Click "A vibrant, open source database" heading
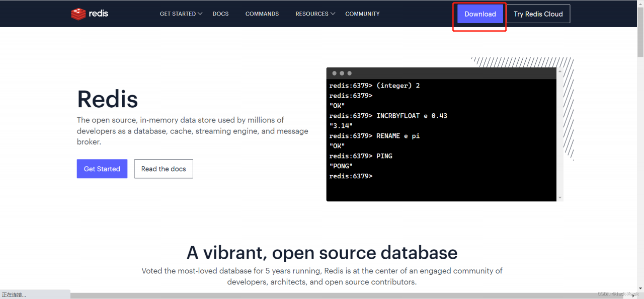This screenshot has width=644, height=299. (322, 252)
